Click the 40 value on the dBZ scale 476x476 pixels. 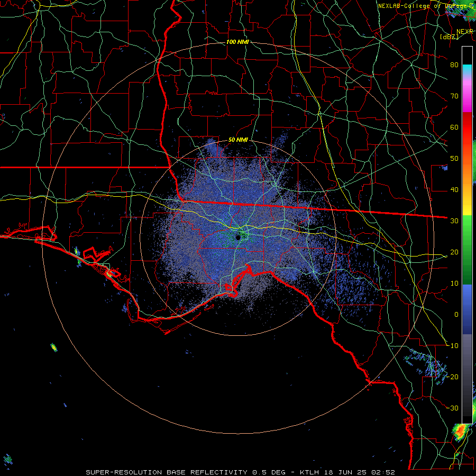point(454,190)
